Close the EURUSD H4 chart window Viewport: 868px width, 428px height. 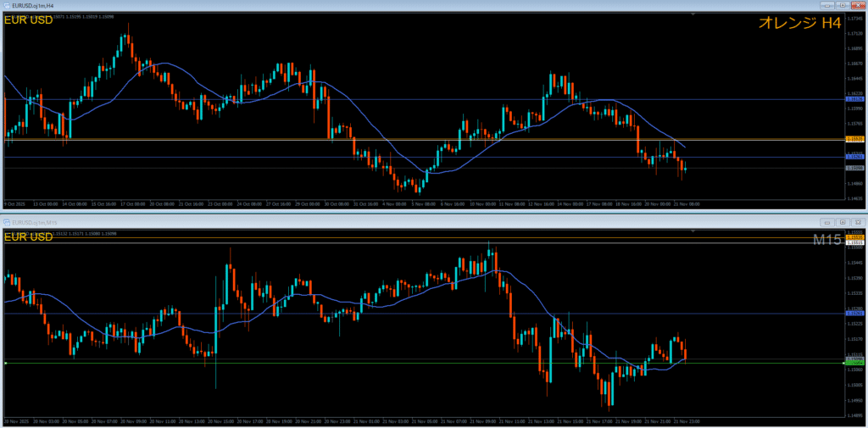pyautogui.click(x=858, y=4)
